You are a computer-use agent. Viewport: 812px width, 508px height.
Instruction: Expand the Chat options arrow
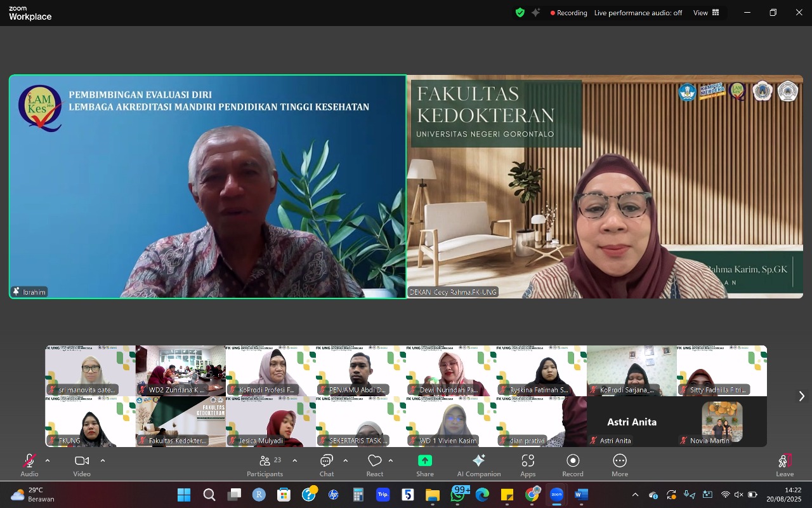[x=345, y=461]
